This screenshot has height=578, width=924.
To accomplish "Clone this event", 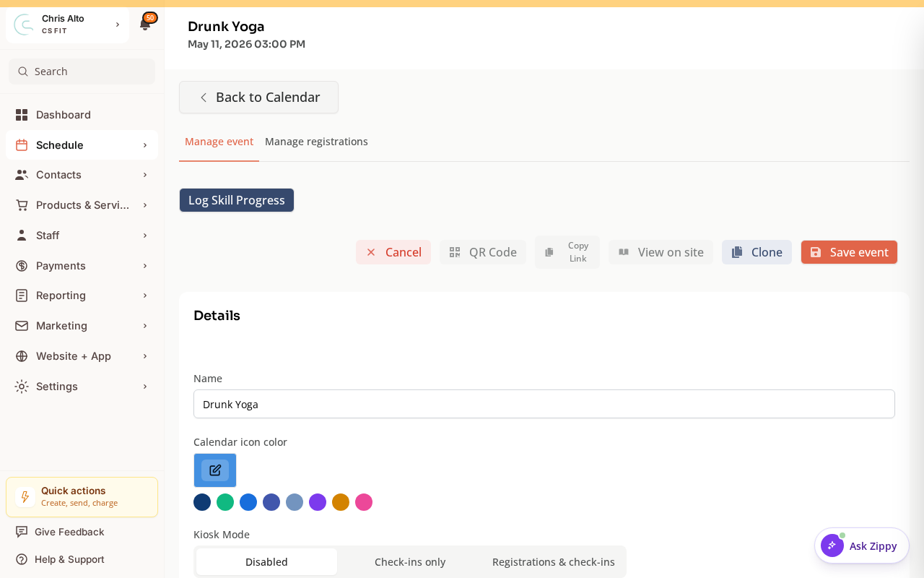I will [757, 252].
